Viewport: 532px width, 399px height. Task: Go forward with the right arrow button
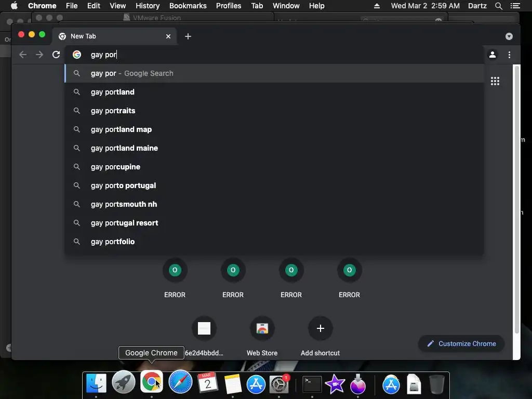pyautogui.click(x=39, y=55)
